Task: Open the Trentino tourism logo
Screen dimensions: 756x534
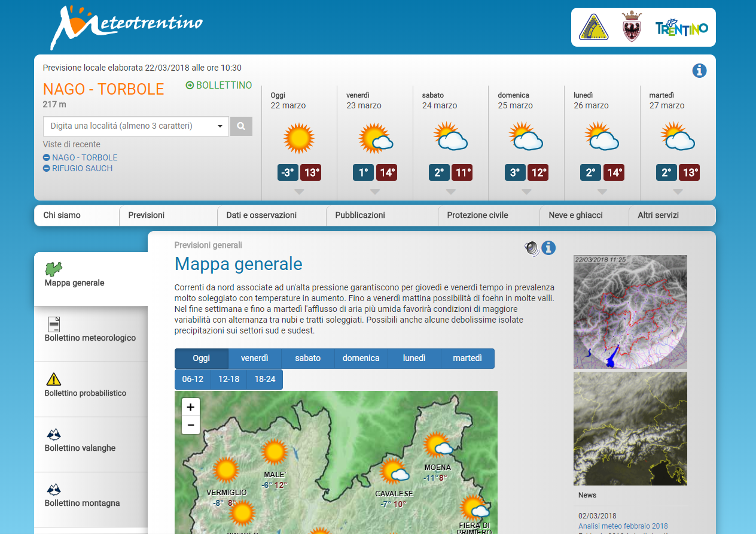Action: pos(681,28)
